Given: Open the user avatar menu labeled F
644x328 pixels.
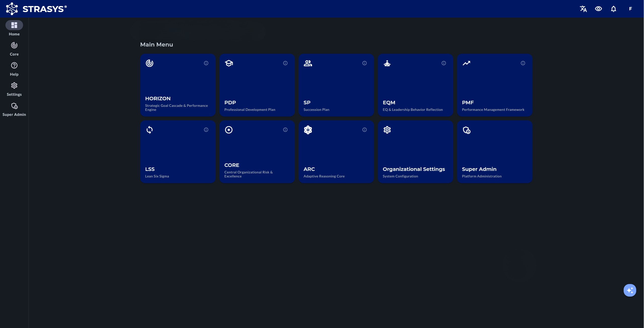Looking at the screenshot, I should tap(630, 9).
